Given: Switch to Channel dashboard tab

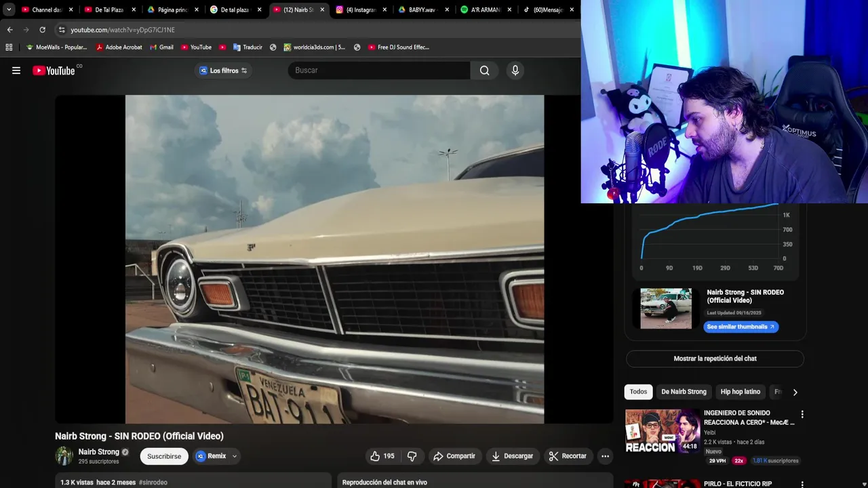Looking at the screenshot, I should click(x=45, y=10).
